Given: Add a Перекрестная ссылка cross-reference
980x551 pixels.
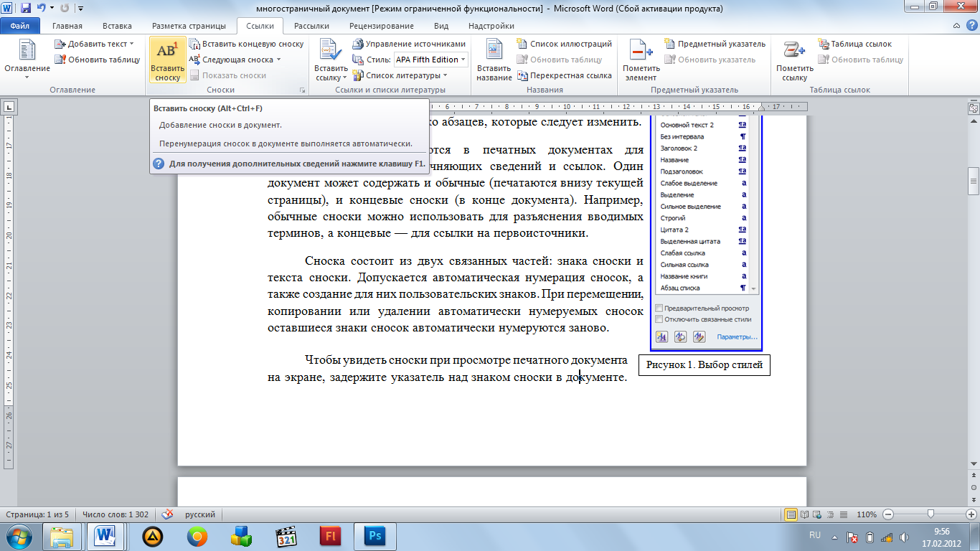Looking at the screenshot, I should (564, 75).
